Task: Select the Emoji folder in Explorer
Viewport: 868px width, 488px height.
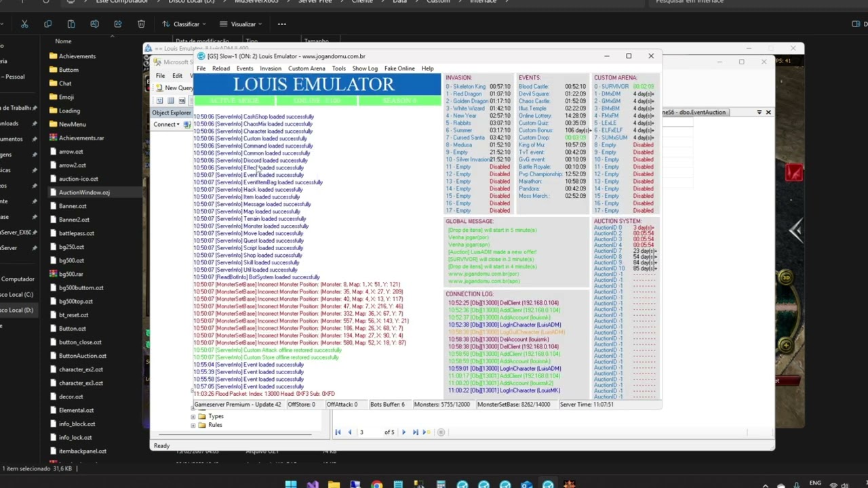Action: coord(66,97)
